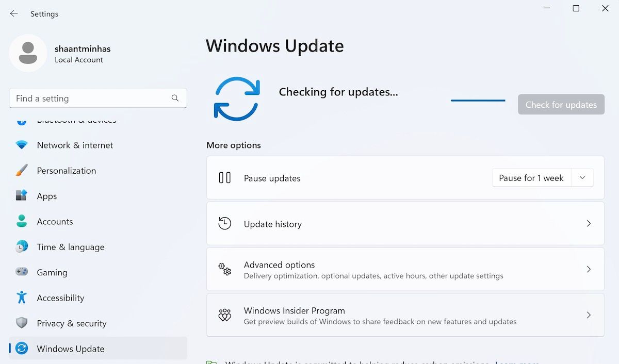Open Network & internet settings

(98, 145)
